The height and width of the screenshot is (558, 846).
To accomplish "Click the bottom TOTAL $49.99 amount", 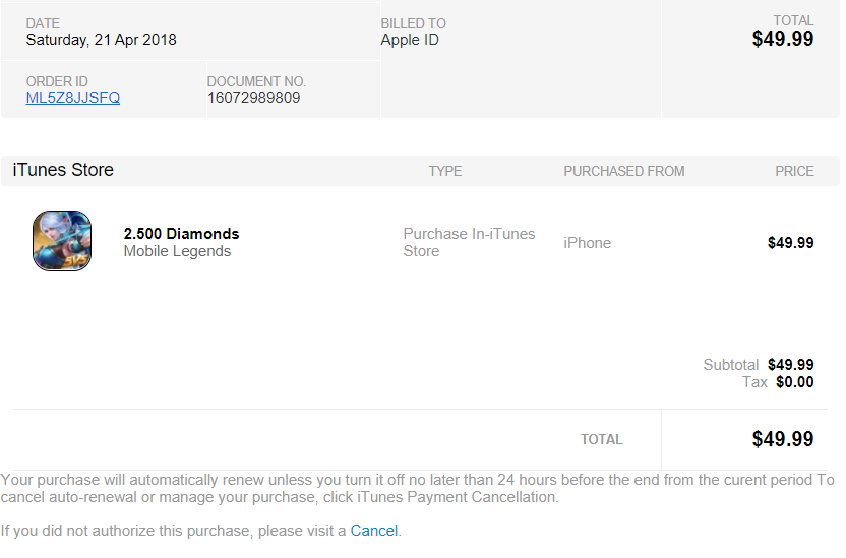I will 782,439.
